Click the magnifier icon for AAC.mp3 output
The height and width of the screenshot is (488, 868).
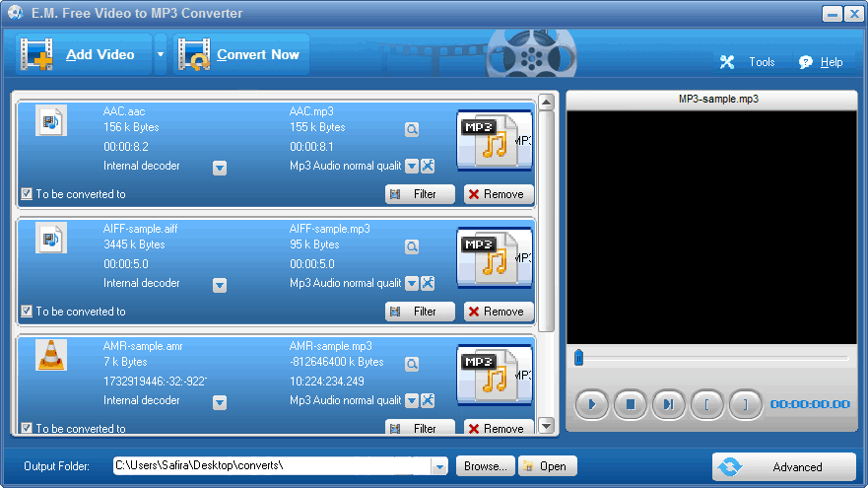[x=411, y=129]
